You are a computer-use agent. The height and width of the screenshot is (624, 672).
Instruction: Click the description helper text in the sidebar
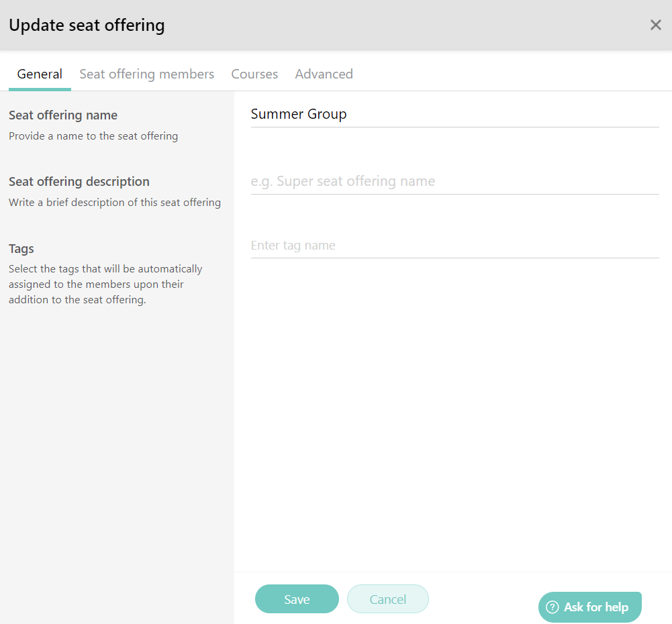pyautogui.click(x=115, y=202)
